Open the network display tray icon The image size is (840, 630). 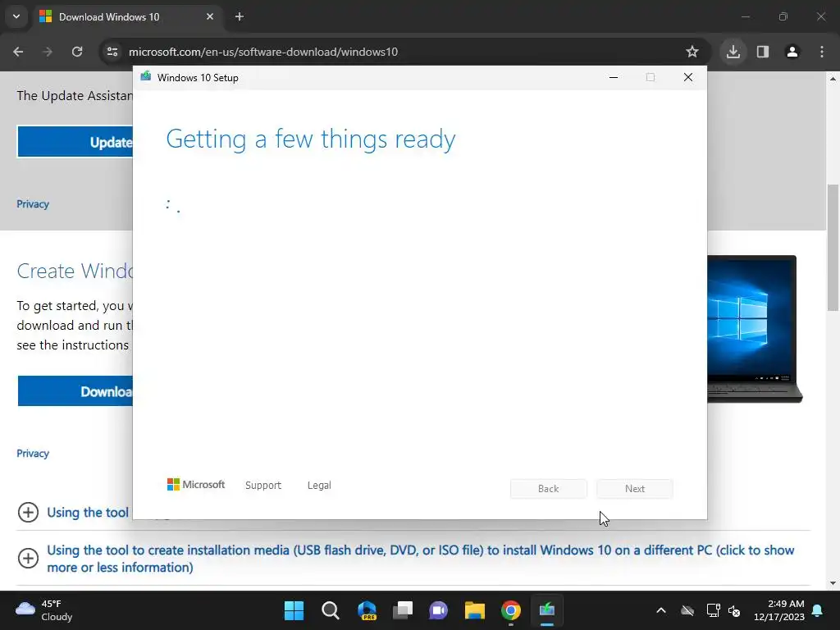[x=713, y=610]
